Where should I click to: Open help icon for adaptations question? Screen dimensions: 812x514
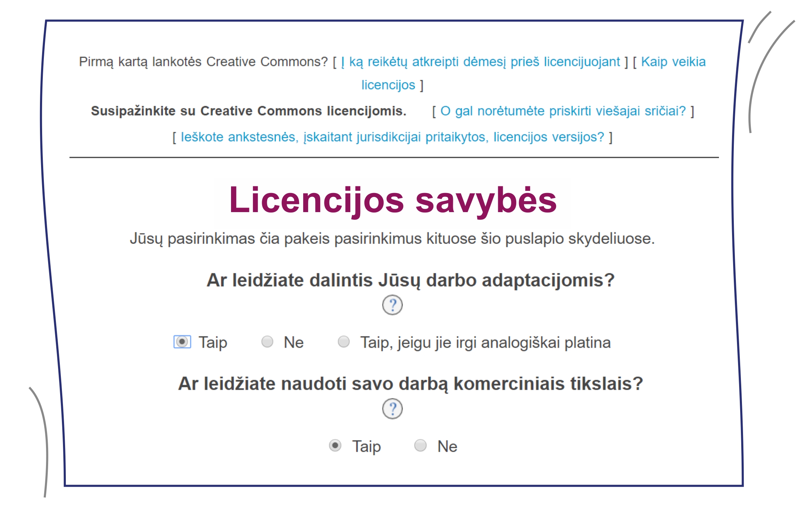[392, 305]
